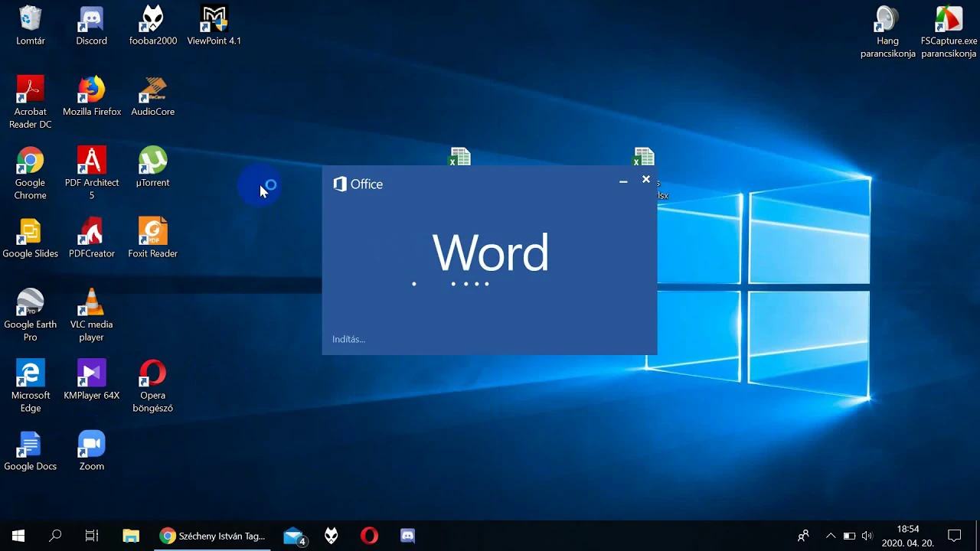The height and width of the screenshot is (551, 980).
Task: Select the Google Chrome desktop icon
Action: (30, 174)
